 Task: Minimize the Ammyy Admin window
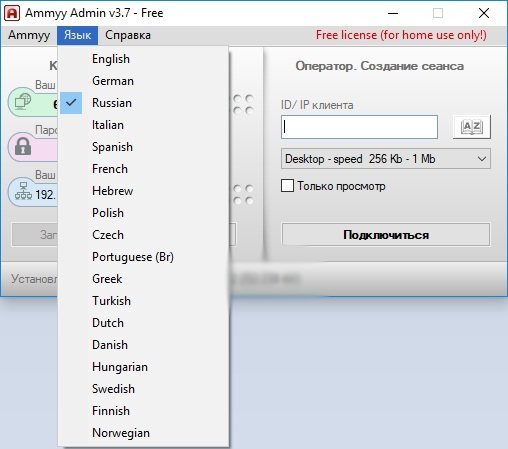coord(393,13)
